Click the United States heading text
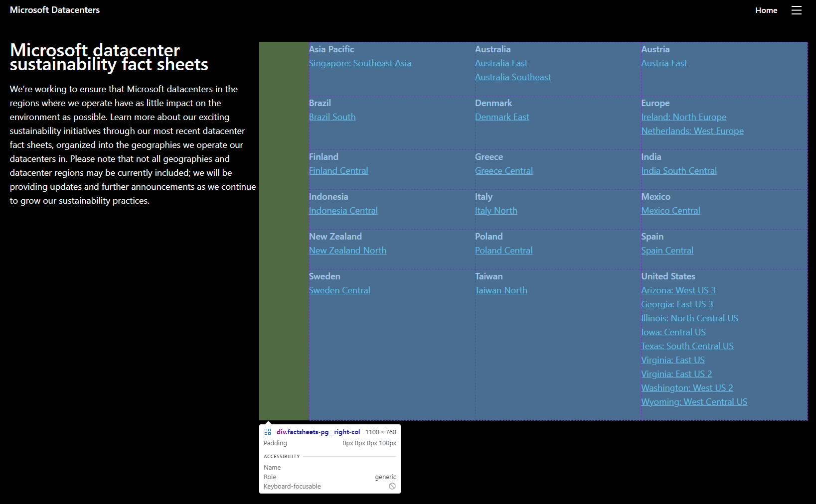 coord(668,276)
